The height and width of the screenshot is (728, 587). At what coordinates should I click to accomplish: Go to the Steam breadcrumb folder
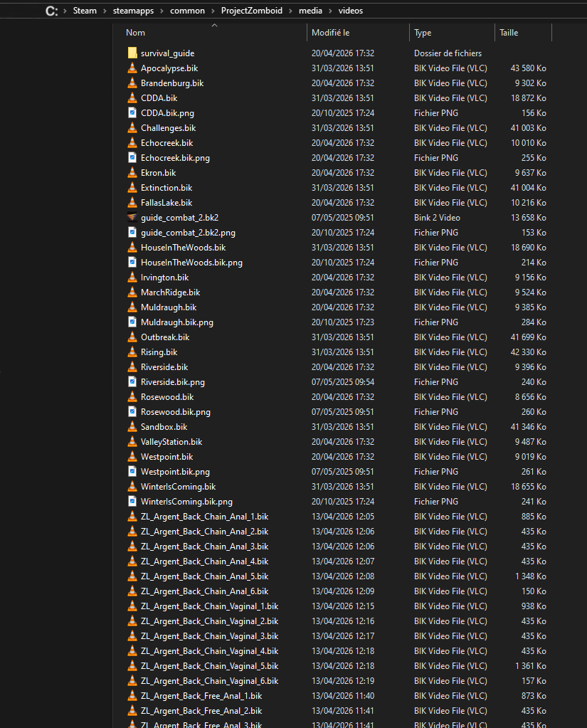point(85,11)
